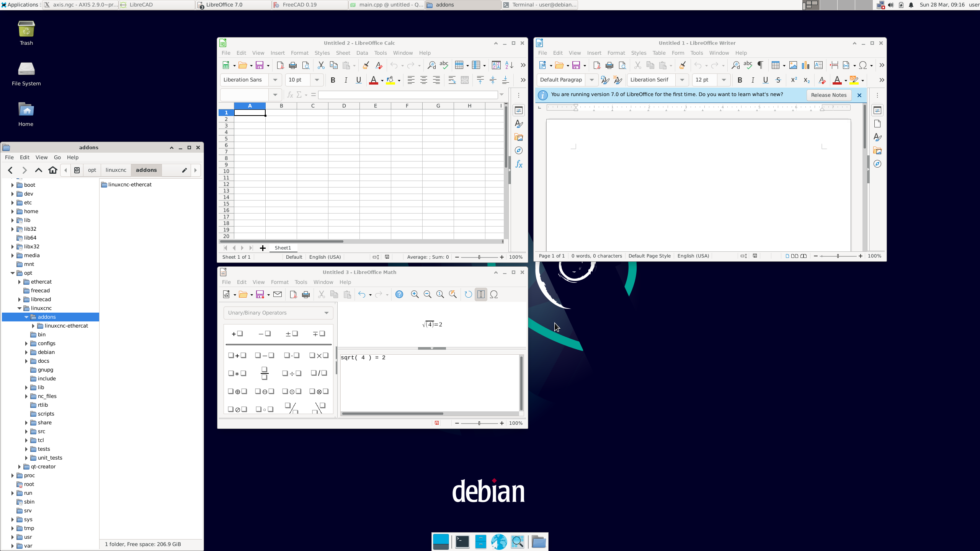
Task: Click cell A1 in Calc spreadsheet
Action: pos(250,112)
